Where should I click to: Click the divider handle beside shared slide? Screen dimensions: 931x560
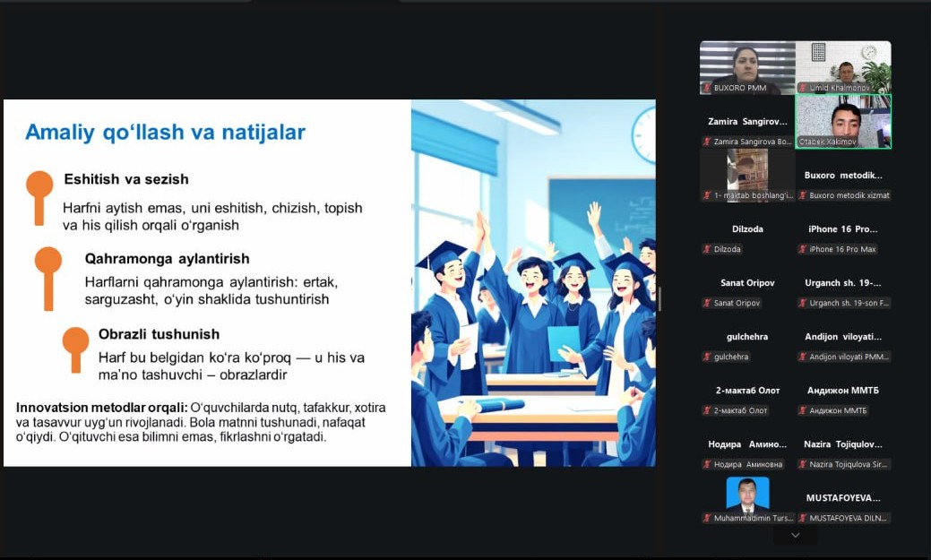pyautogui.click(x=659, y=298)
